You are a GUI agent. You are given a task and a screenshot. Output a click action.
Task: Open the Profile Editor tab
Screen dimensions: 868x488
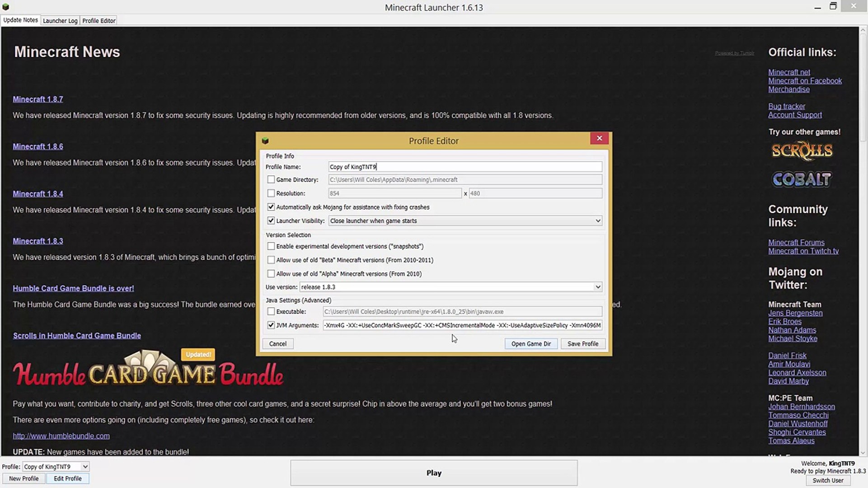point(99,21)
